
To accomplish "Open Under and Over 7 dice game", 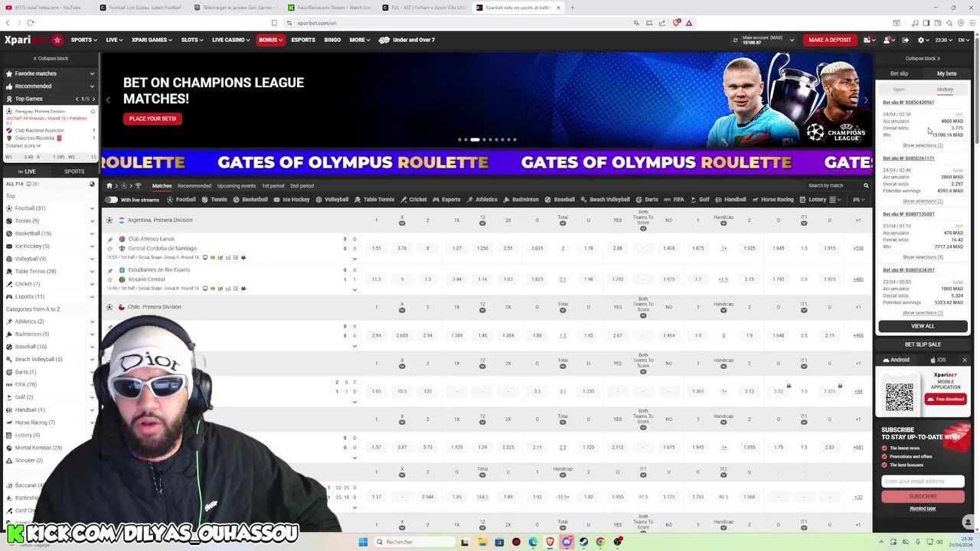I will coord(407,40).
